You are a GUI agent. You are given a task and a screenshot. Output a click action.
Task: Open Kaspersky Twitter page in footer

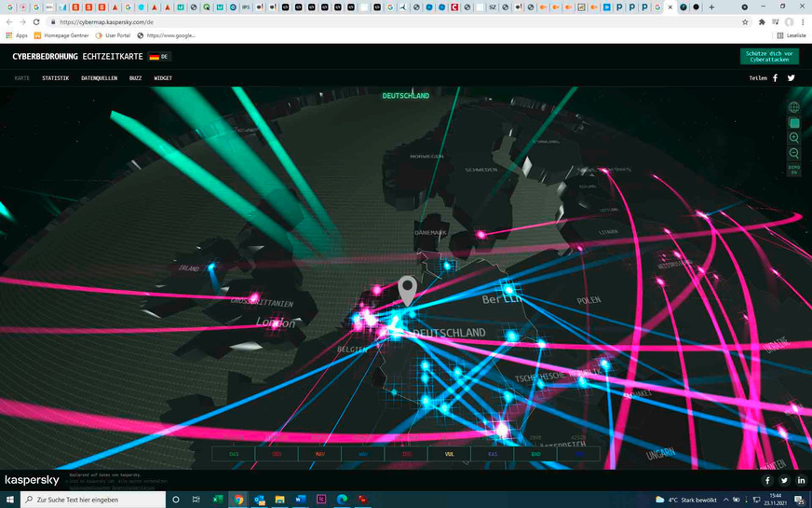pyautogui.click(x=784, y=481)
